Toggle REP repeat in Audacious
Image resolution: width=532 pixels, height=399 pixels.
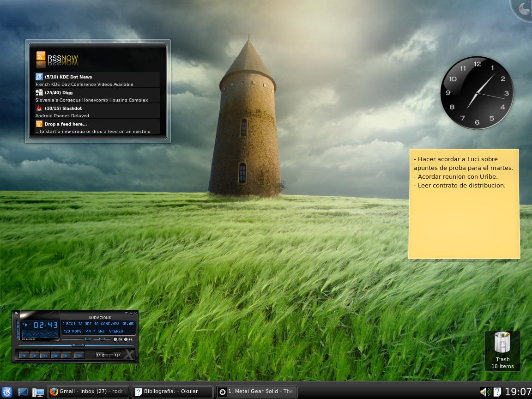(x=115, y=355)
